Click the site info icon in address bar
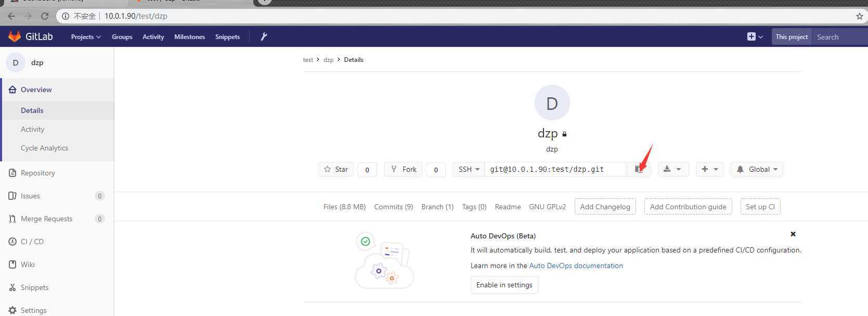This screenshot has height=316, width=868. (66, 16)
